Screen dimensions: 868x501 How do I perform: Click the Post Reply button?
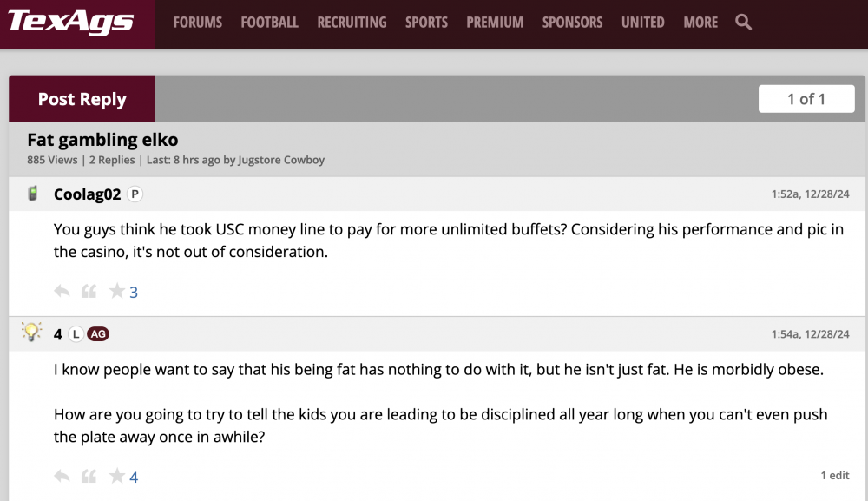coord(82,99)
